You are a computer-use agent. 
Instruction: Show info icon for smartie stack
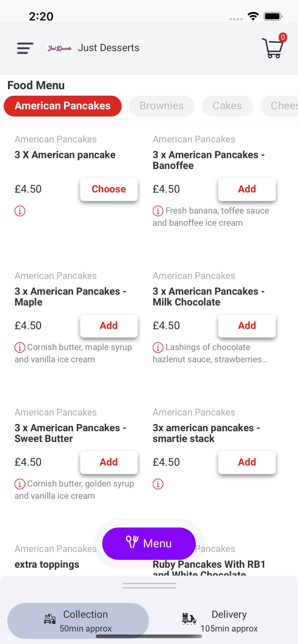click(158, 484)
